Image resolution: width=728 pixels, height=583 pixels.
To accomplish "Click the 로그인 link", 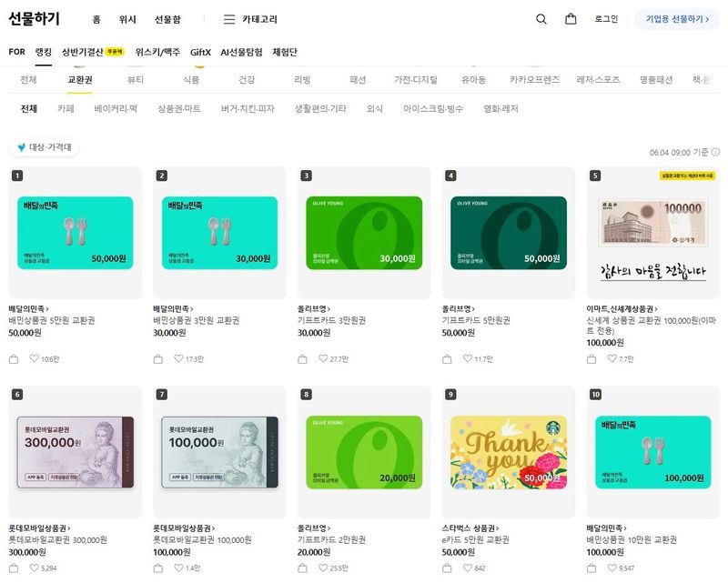I will tap(606, 19).
